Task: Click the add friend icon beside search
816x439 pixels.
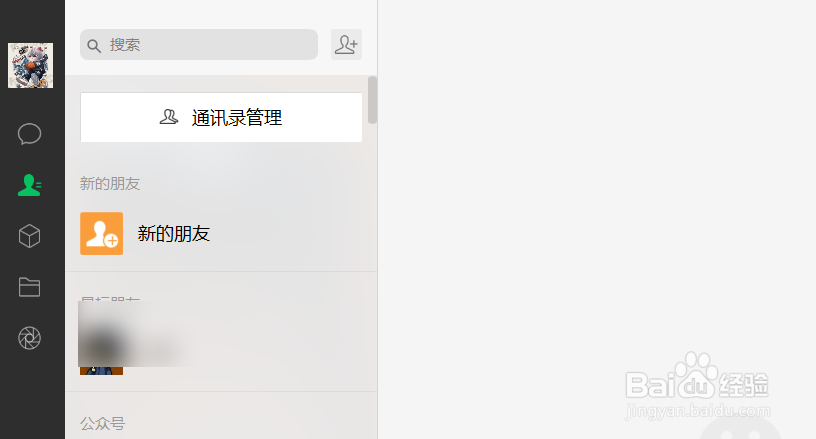Action: coord(346,44)
